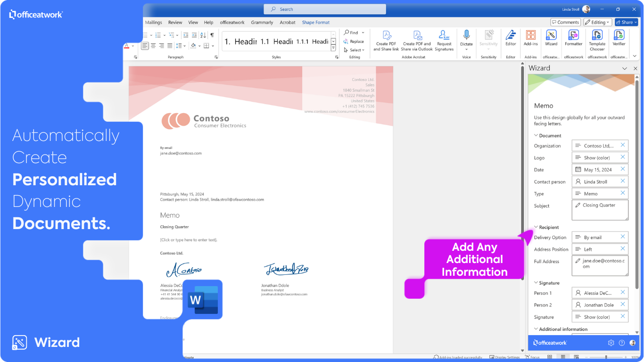
Task: Open Wizard pane options chevron
Action: pos(625,68)
